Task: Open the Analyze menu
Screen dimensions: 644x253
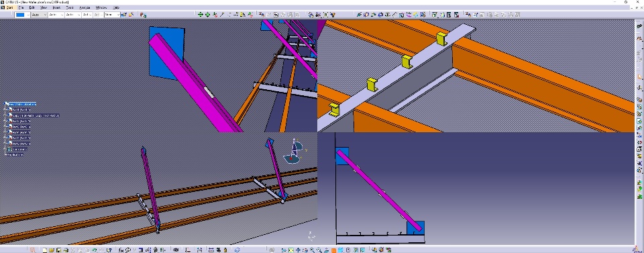Action: click(85, 7)
